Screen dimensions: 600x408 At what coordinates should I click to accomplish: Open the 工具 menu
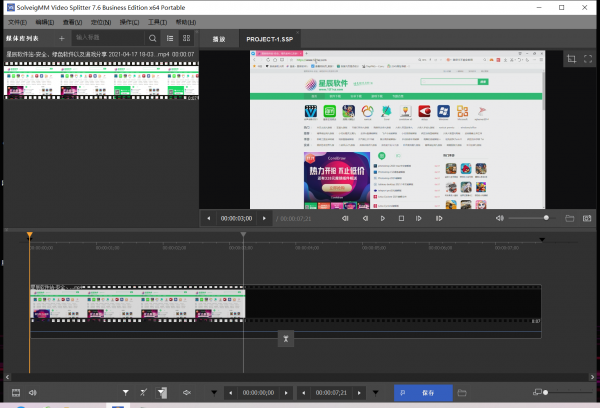157,22
